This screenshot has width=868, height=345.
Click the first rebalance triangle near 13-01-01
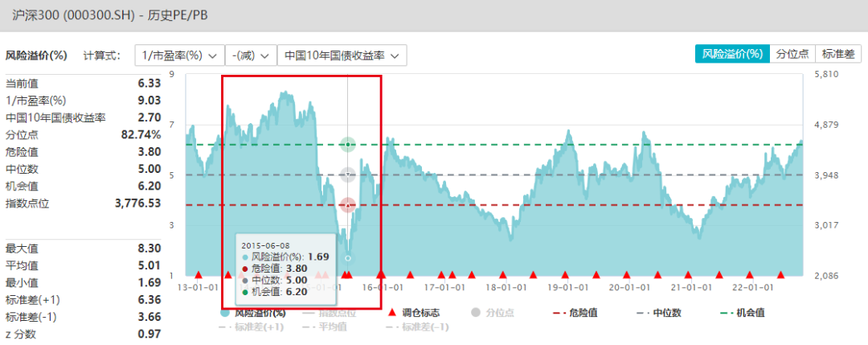pyautogui.click(x=198, y=275)
